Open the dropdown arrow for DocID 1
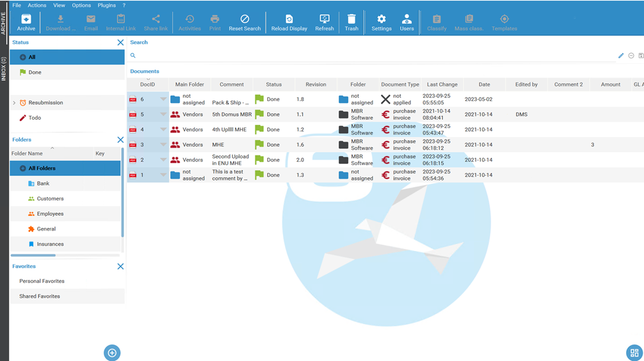This screenshot has height=361, width=644. tap(163, 175)
